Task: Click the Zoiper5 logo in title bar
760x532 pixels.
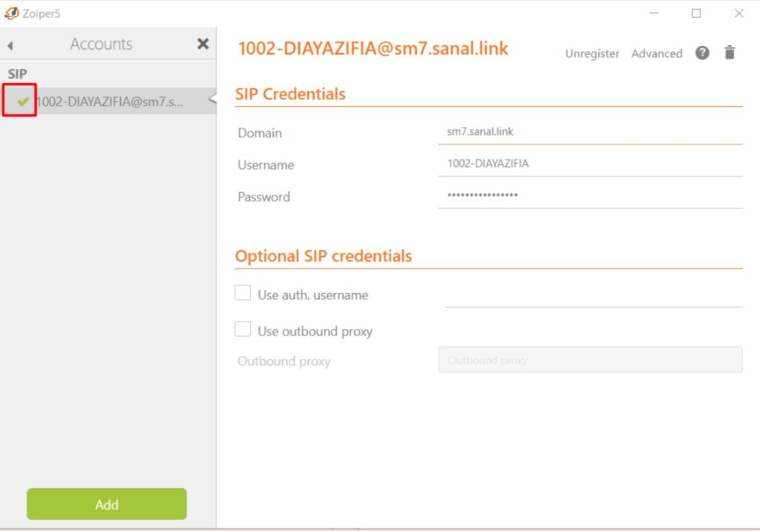Action: point(11,13)
